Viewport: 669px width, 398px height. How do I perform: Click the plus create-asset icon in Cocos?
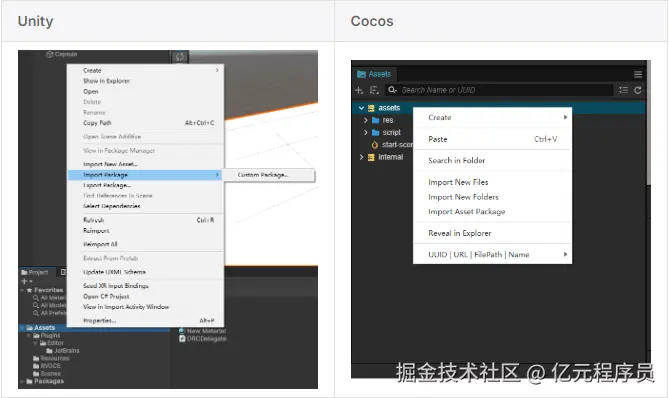(x=359, y=90)
